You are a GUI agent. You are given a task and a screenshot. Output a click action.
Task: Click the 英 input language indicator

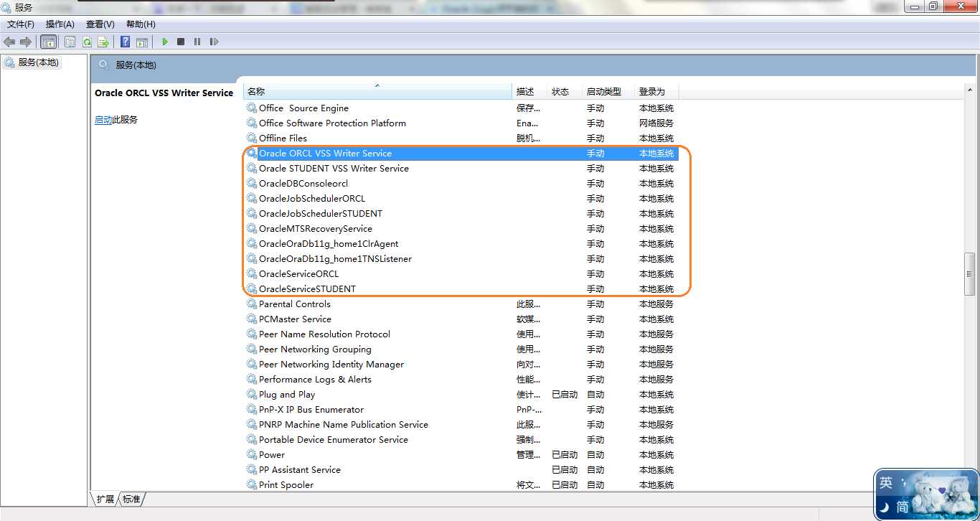[886, 483]
